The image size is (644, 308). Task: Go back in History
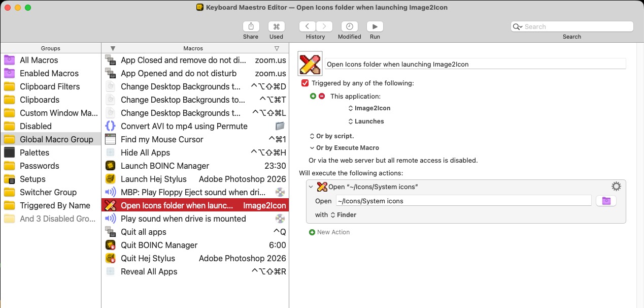pyautogui.click(x=308, y=27)
